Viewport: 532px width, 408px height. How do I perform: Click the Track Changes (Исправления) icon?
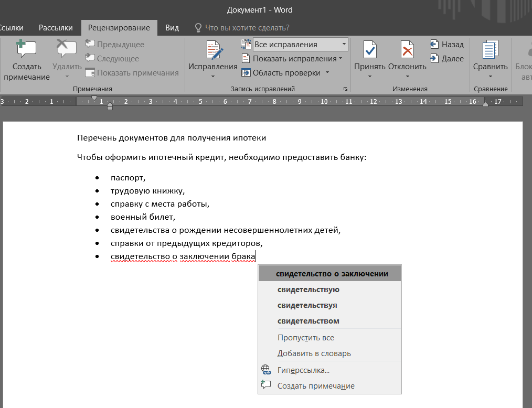[213, 51]
